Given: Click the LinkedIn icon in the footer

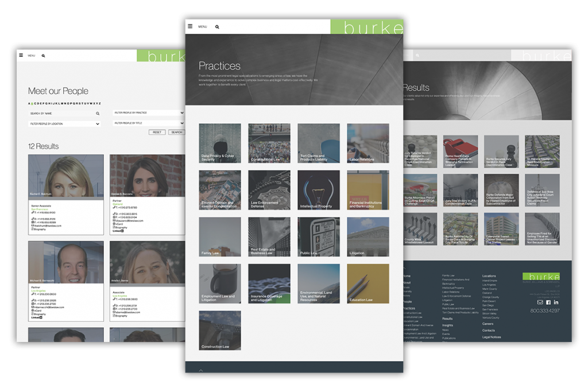Looking at the screenshot, I should [556, 302].
